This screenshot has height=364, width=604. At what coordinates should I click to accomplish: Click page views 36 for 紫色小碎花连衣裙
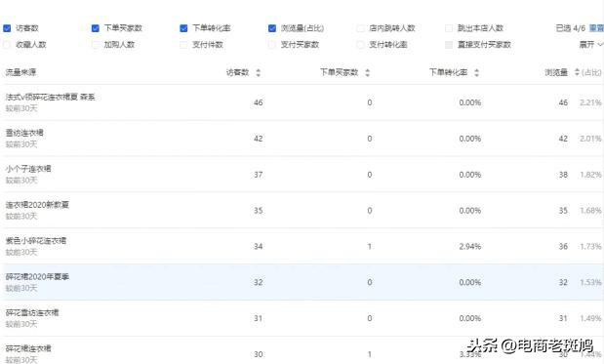[563, 247]
